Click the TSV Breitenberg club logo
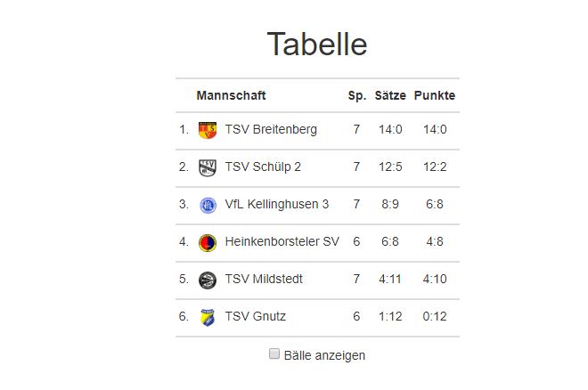This screenshot has height=390, width=588. pos(208,130)
